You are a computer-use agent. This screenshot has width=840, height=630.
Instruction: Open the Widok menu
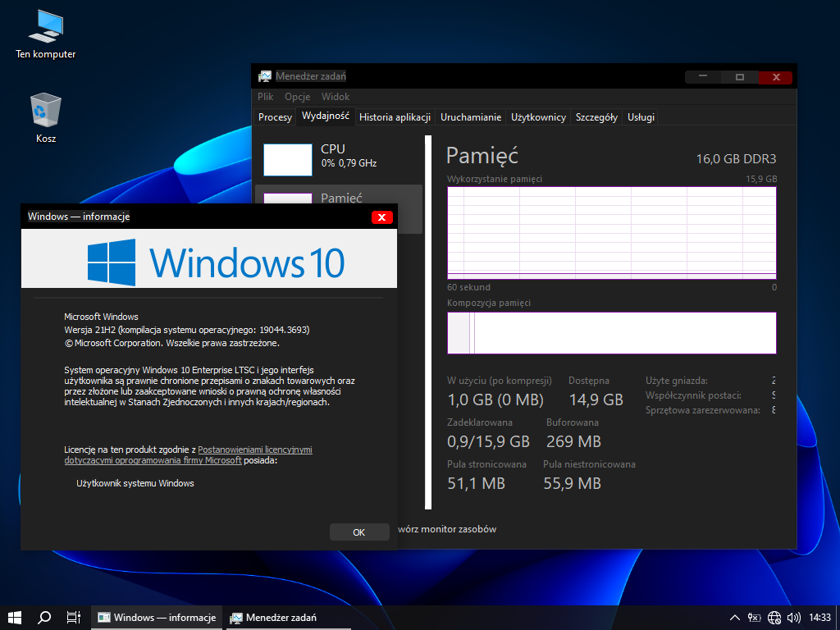tap(336, 97)
